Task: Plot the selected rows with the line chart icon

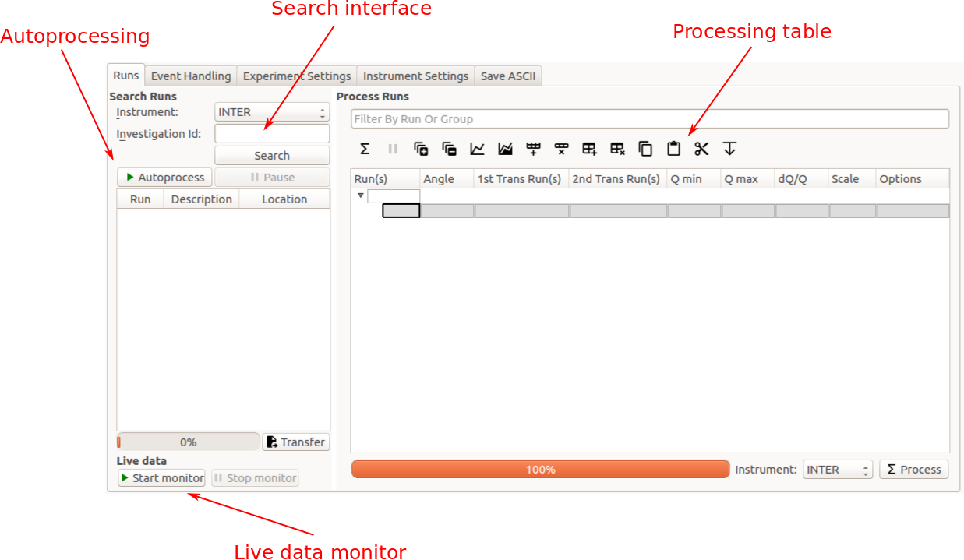Action: 477,149
